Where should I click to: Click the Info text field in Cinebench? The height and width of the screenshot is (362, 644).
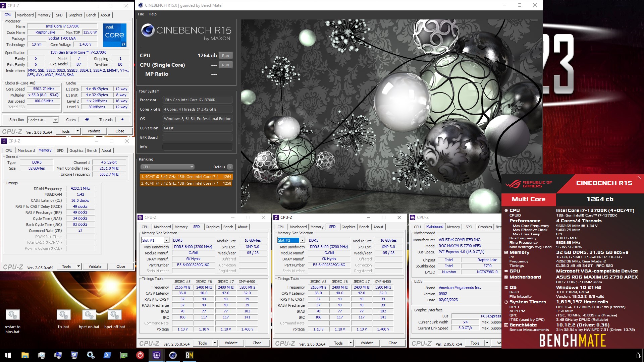point(198,147)
